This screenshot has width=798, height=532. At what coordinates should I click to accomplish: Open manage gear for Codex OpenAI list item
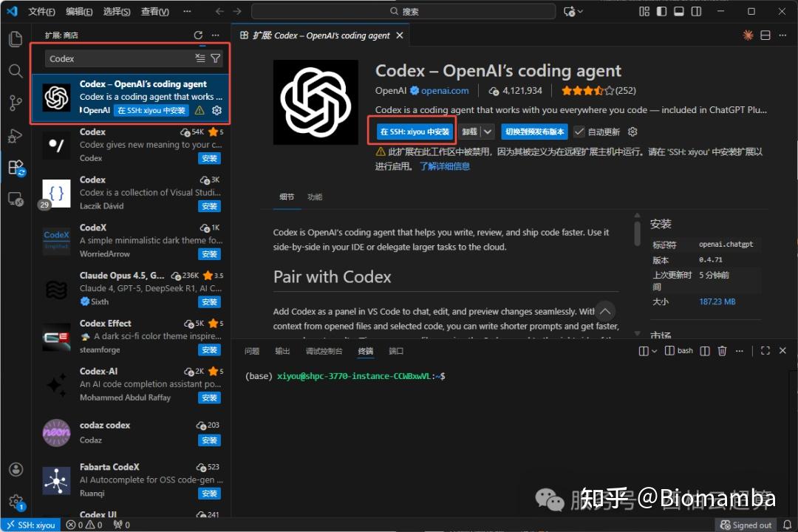216,111
